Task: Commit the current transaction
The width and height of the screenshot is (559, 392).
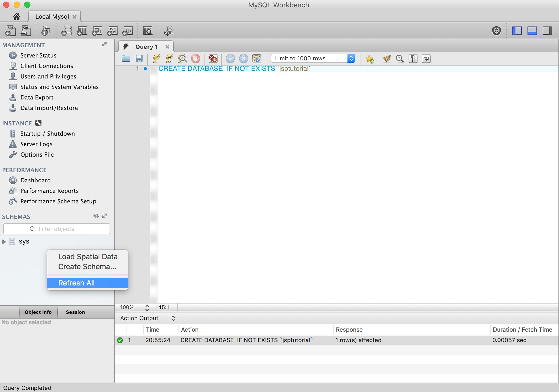Action: click(230, 58)
